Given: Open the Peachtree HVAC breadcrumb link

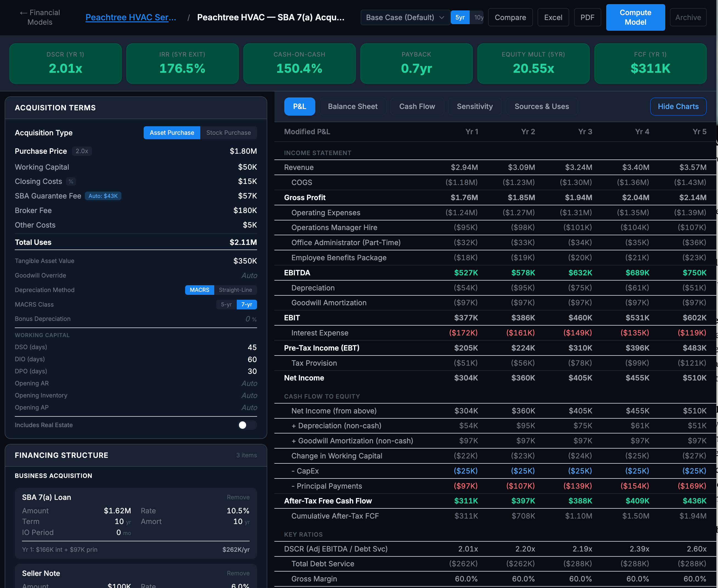Looking at the screenshot, I should [x=131, y=17].
